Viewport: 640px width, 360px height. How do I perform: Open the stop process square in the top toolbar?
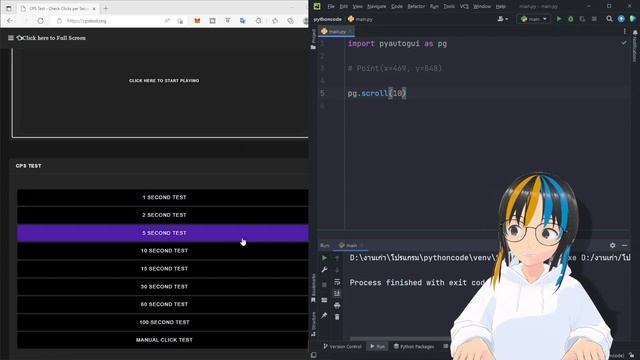(x=594, y=19)
